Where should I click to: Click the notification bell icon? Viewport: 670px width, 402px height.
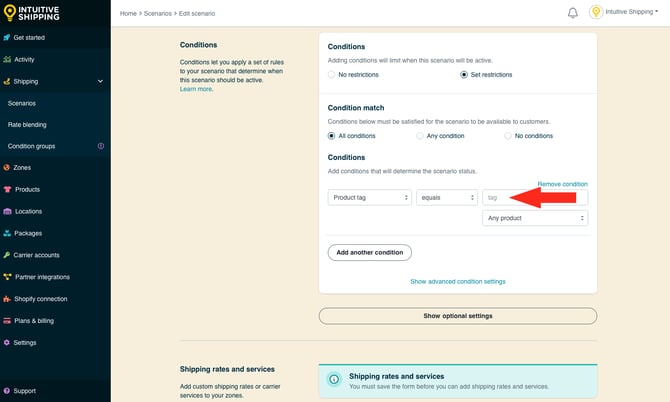coord(573,13)
